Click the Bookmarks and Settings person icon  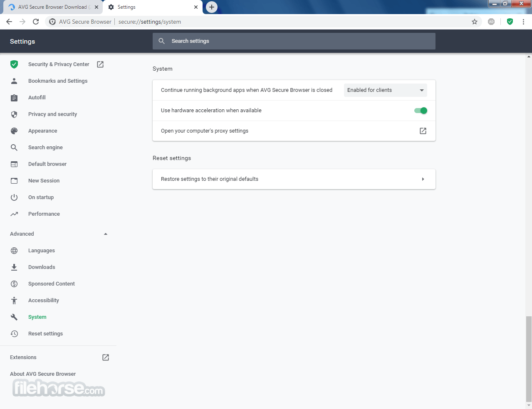click(x=14, y=81)
